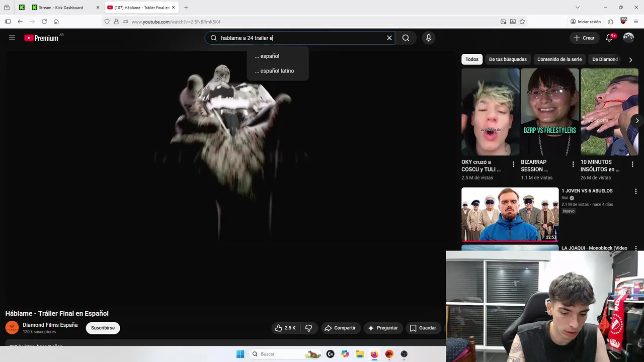The image size is (644, 362).
Task: Close the Háblame YouTube browser tab
Action: pyautogui.click(x=173, y=8)
